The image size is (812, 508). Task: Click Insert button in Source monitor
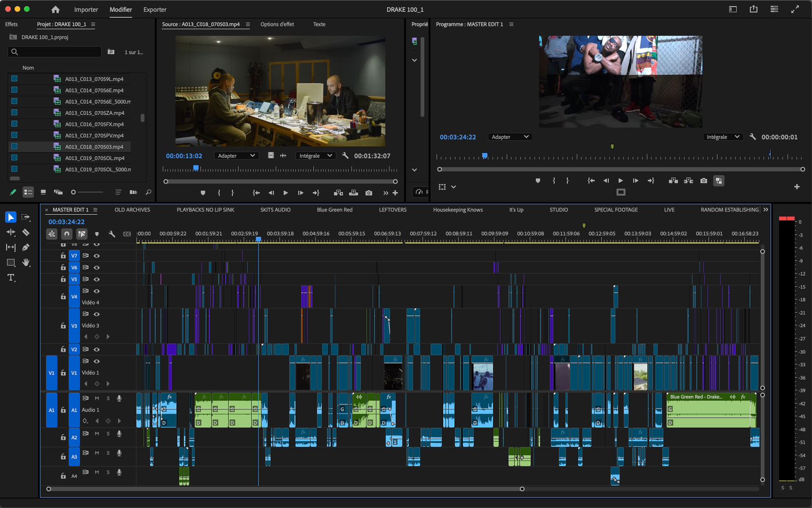(x=338, y=193)
